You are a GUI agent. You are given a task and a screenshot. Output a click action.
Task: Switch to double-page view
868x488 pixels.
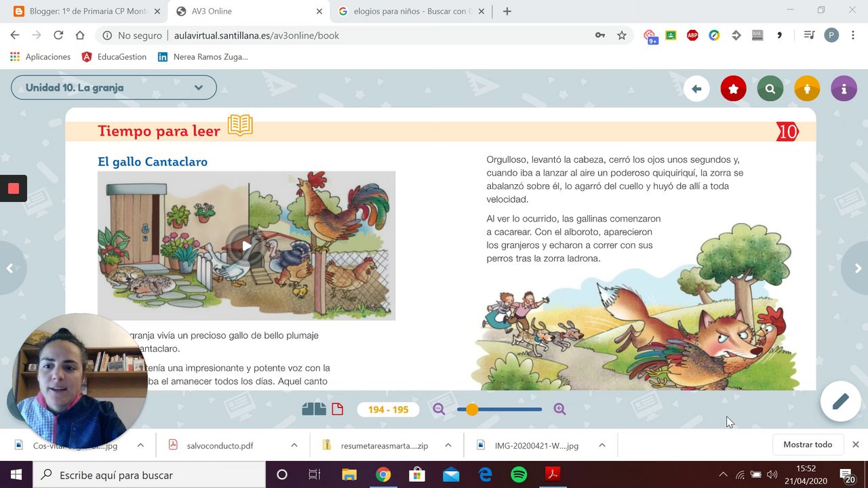(x=314, y=409)
